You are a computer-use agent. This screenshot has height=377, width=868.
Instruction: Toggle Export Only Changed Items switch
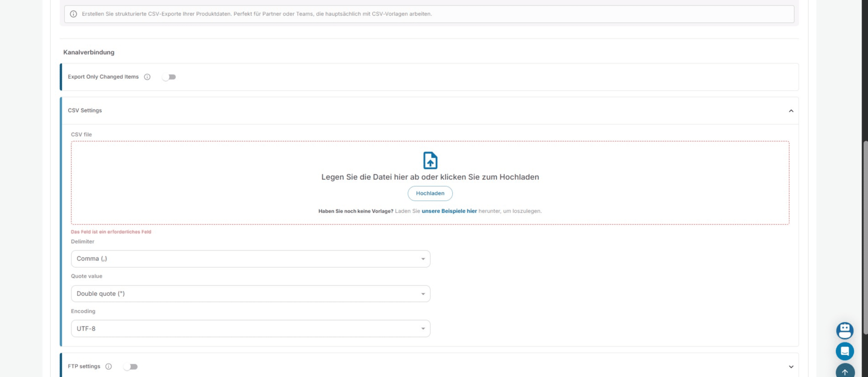pyautogui.click(x=169, y=77)
